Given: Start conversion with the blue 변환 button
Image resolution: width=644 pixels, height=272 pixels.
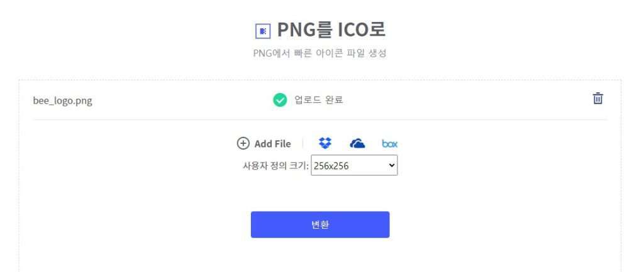Looking at the screenshot, I should (x=320, y=224).
